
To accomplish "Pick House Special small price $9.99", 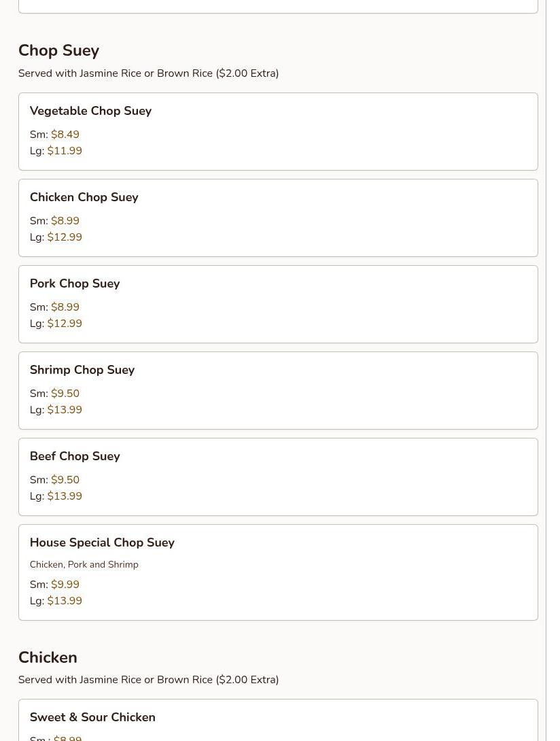I will tap(65, 585).
